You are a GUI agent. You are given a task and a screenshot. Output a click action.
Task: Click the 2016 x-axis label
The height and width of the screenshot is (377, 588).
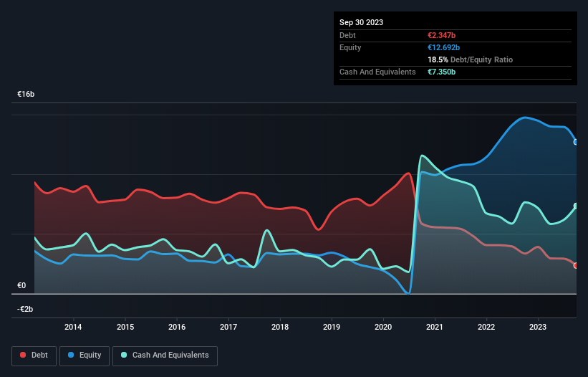[177, 327]
